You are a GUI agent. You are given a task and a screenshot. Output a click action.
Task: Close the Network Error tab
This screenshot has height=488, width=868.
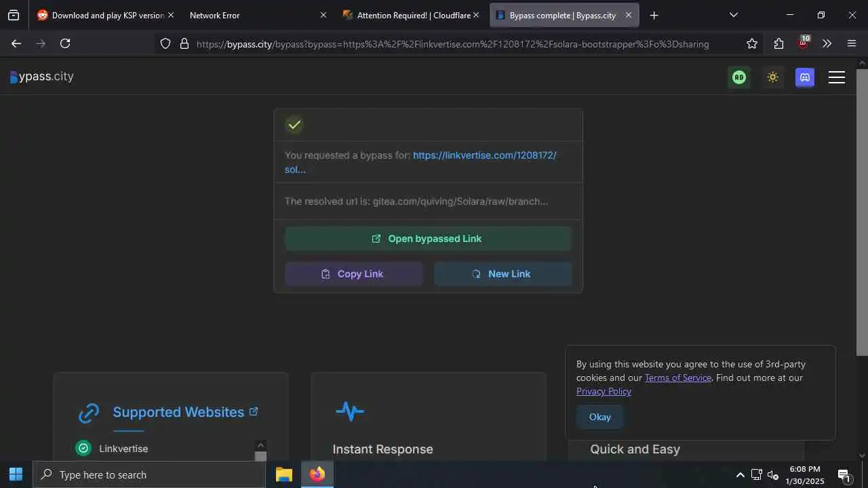tap(323, 15)
